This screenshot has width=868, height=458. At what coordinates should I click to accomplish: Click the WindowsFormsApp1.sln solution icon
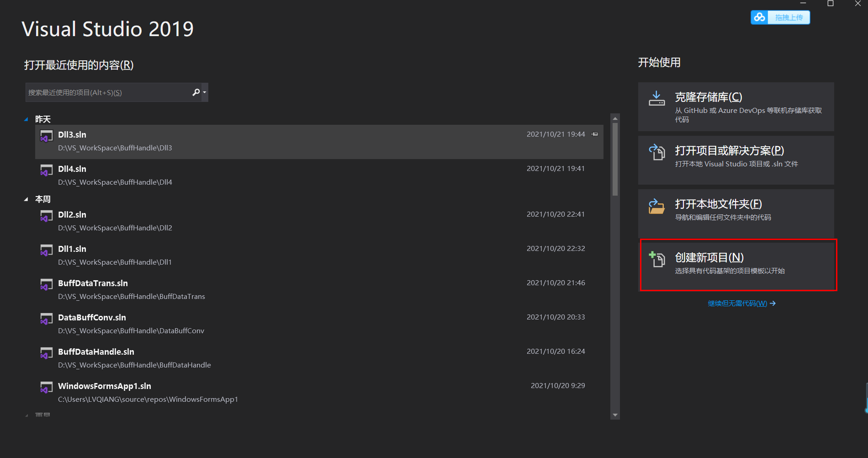46,387
